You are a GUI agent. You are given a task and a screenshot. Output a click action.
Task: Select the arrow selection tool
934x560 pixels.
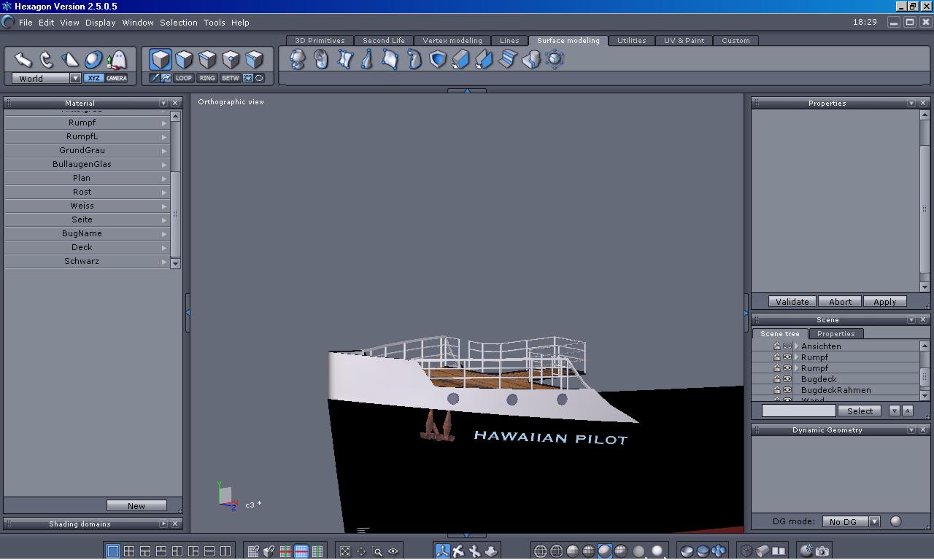click(x=23, y=60)
